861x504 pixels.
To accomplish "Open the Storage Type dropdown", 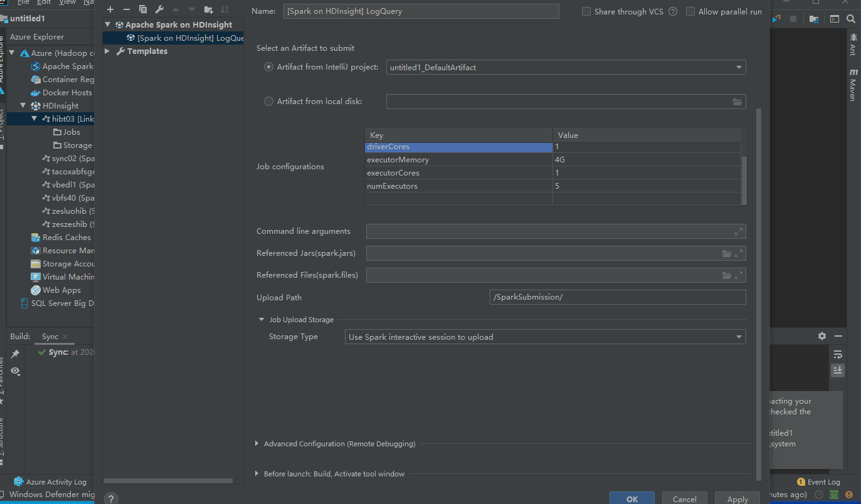I will pyautogui.click(x=739, y=336).
